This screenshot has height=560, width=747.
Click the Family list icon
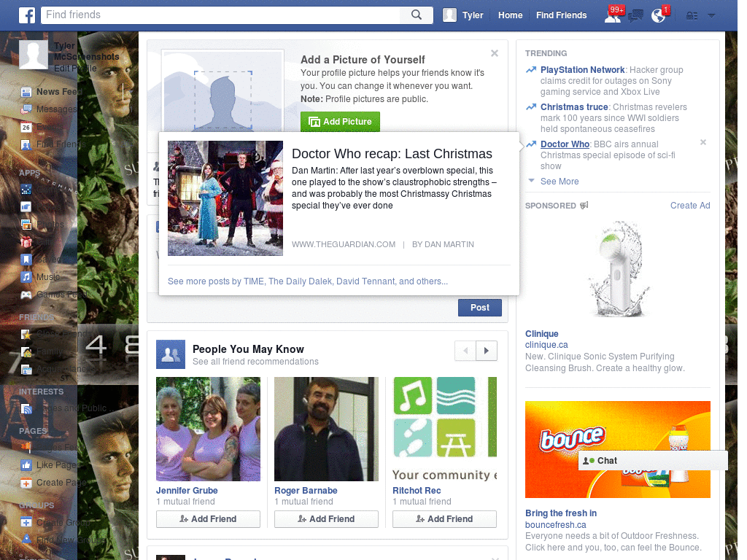pos(26,352)
